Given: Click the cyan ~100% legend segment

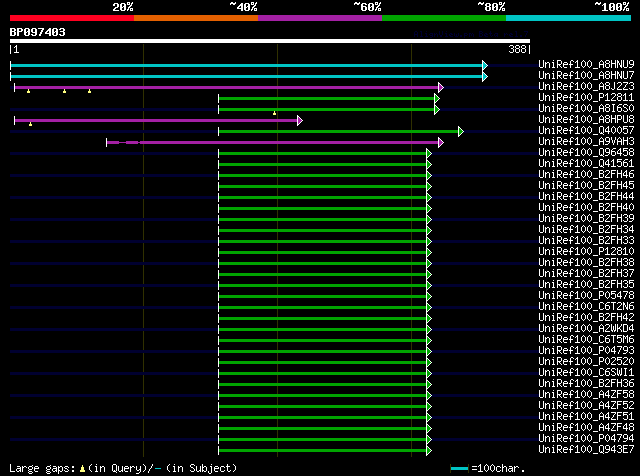Looking at the screenshot, I should pos(569,18).
